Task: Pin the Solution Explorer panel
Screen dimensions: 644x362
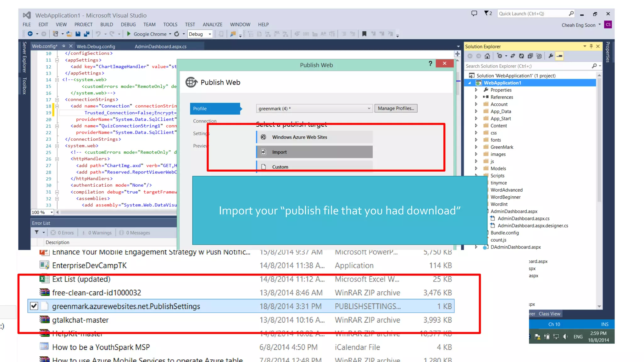Action: (x=591, y=46)
